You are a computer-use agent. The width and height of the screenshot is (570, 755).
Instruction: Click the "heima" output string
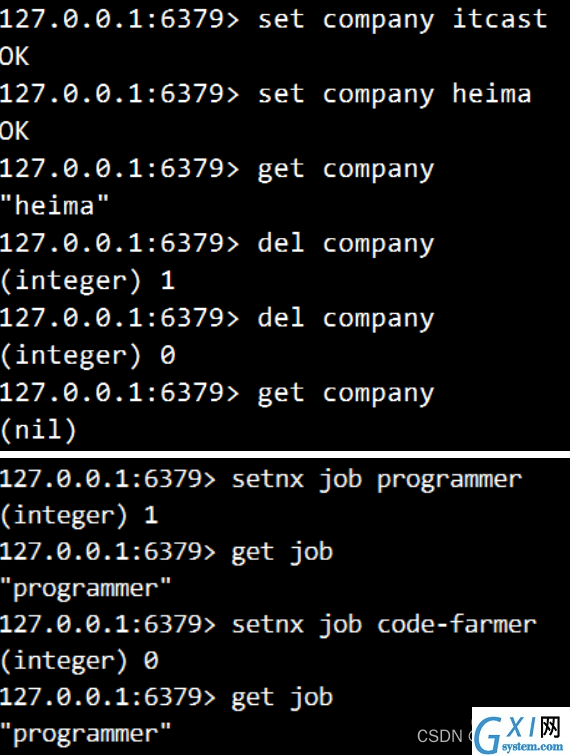(54, 206)
